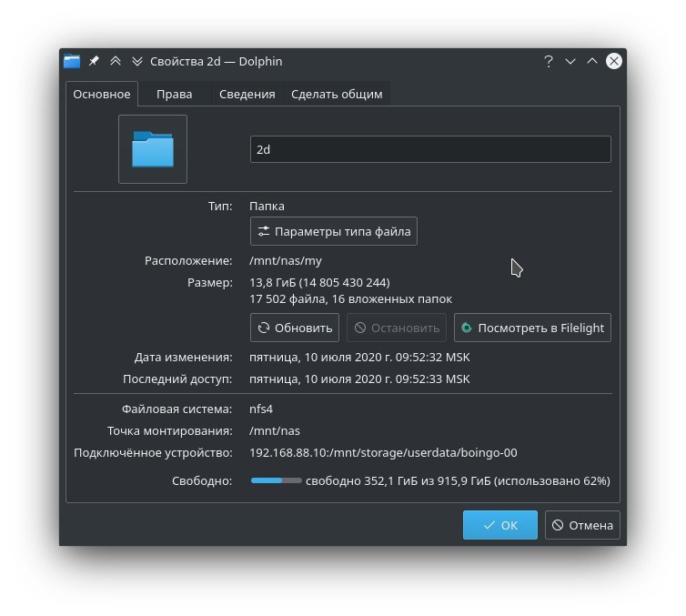Screen dimensions: 686x616
Task: View folder via Посмотреть в Filelight
Action: click(532, 328)
